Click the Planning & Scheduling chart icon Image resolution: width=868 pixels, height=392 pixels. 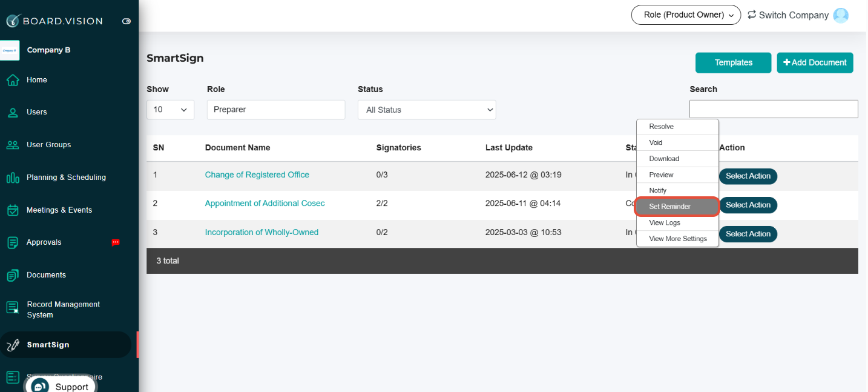tap(13, 178)
